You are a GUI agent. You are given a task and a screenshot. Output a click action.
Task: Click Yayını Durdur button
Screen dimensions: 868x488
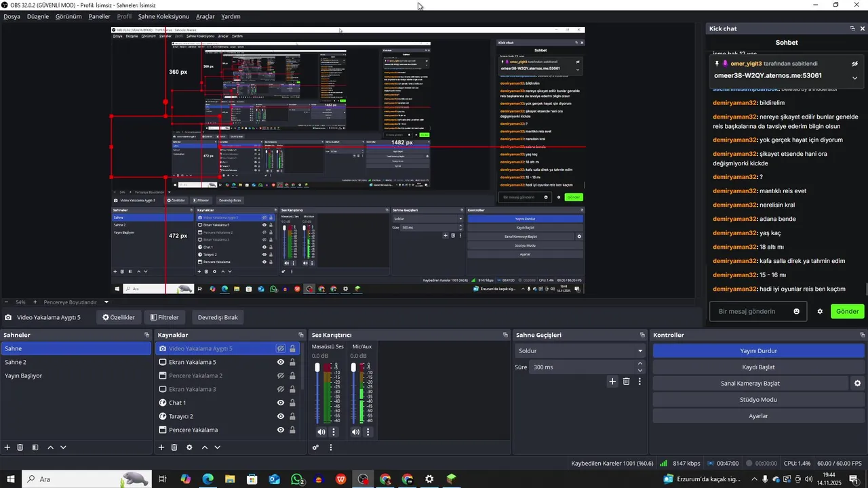[x=759, y=351]
